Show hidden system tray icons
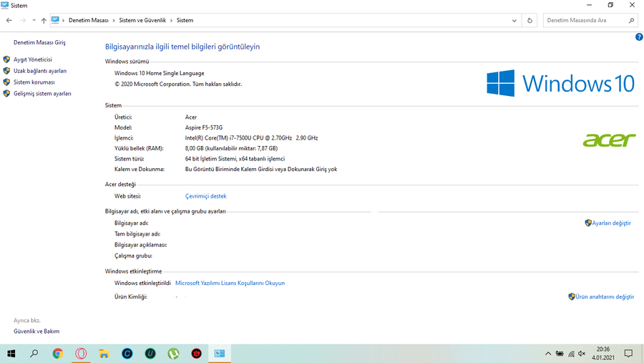The image size is (644, 363). [x=548, y=354]
